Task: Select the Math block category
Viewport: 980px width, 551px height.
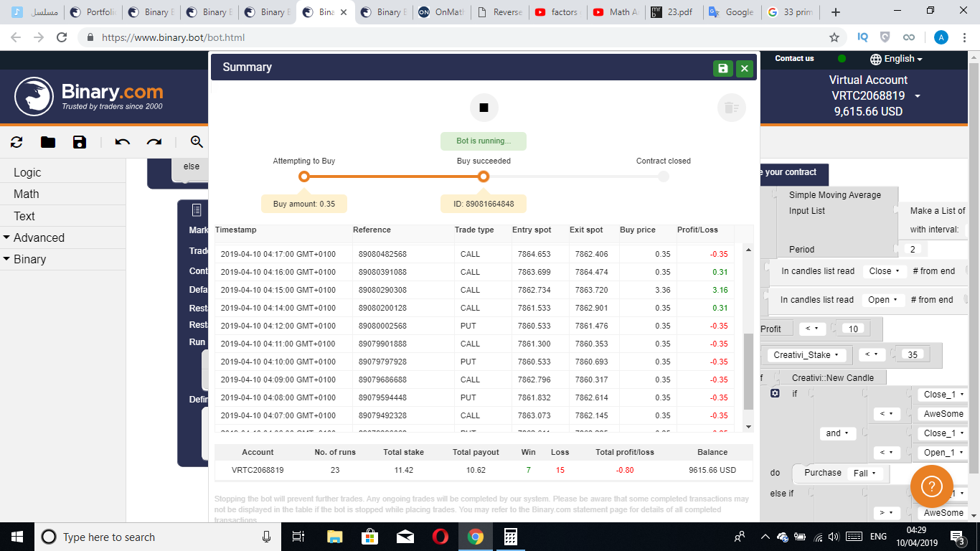Action: [x=24, y=194]
